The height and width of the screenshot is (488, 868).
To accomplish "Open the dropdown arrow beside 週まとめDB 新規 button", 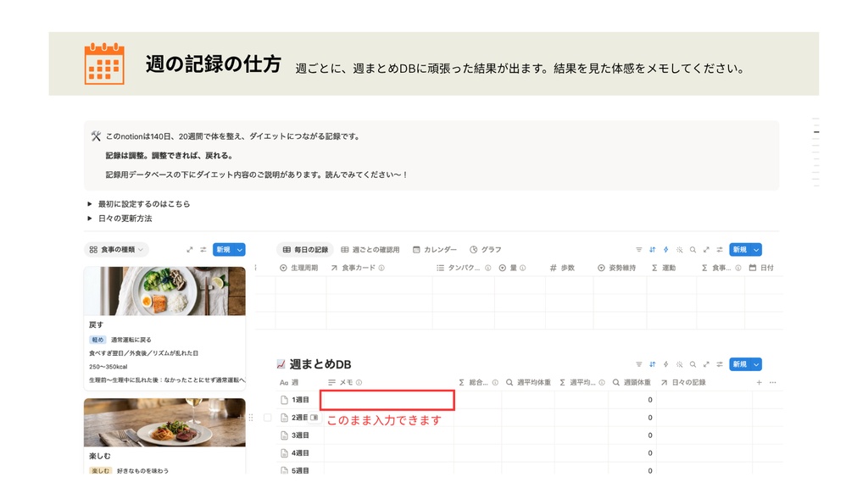I will coord(756,364).
